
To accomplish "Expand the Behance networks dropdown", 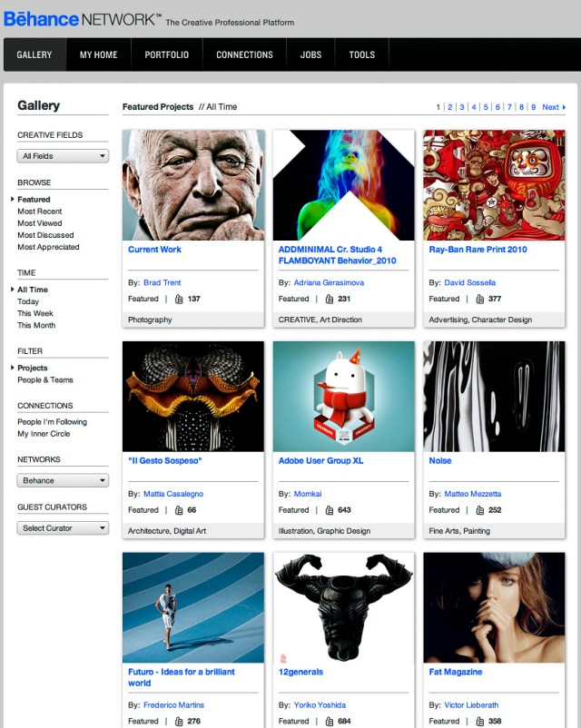I will (63, 480).
